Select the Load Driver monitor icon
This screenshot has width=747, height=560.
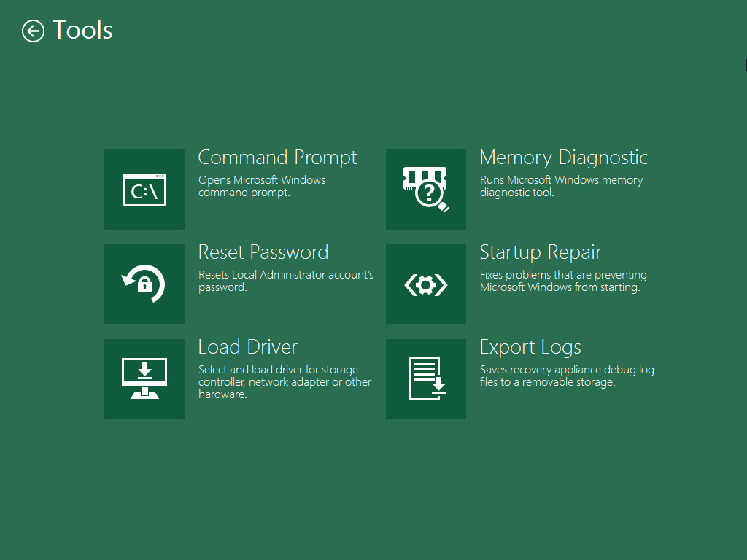[x=144, y=378]
